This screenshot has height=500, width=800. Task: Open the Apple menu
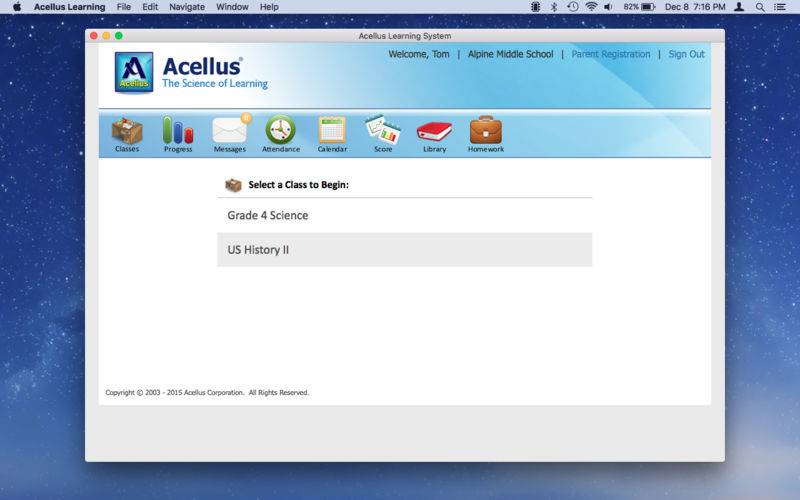pyautogui.click(x=17, y=7)
